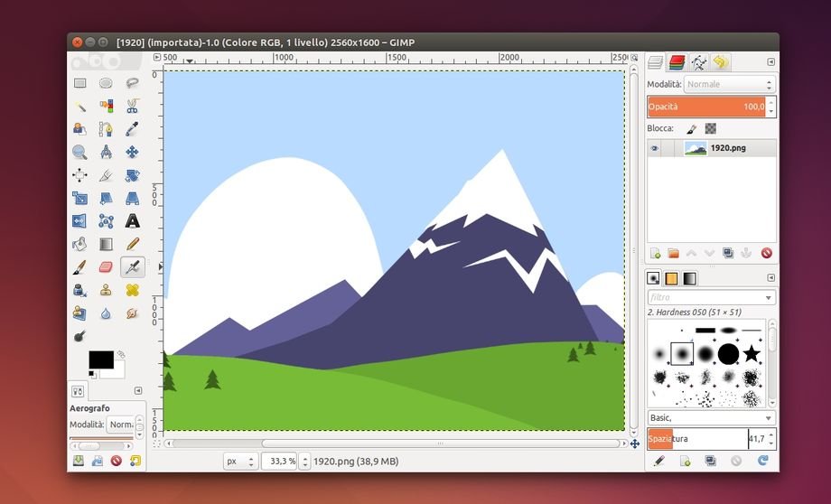
Task: Select the Scale tool
Action: pos(80,198)
